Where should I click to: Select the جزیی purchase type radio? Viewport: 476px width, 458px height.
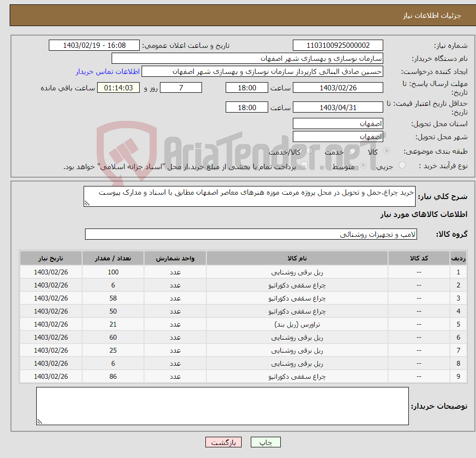pos(402,165)
